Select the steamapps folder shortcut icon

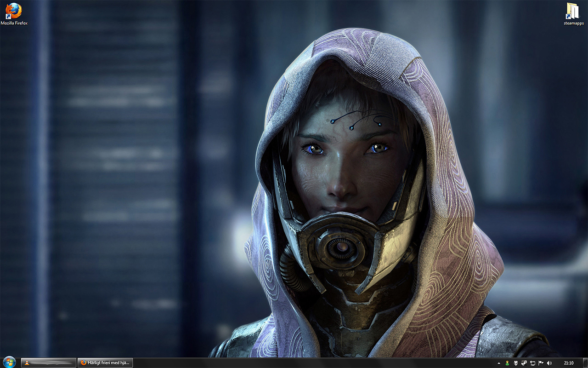[x=572, y=11]
